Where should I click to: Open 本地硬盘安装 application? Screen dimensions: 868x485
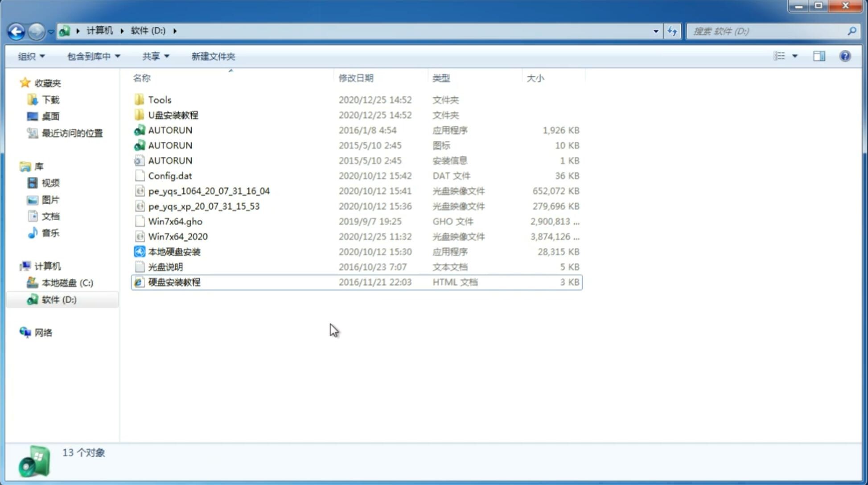[174, 251]
